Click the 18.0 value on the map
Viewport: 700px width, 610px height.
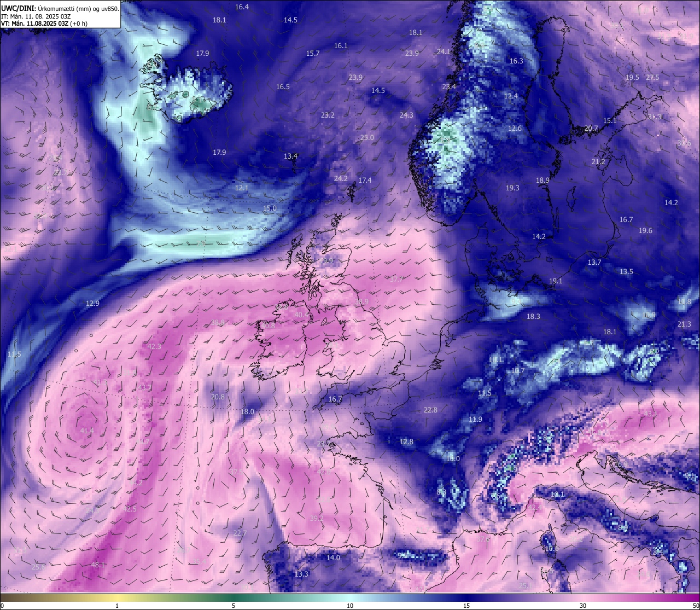tap(247, 411)
